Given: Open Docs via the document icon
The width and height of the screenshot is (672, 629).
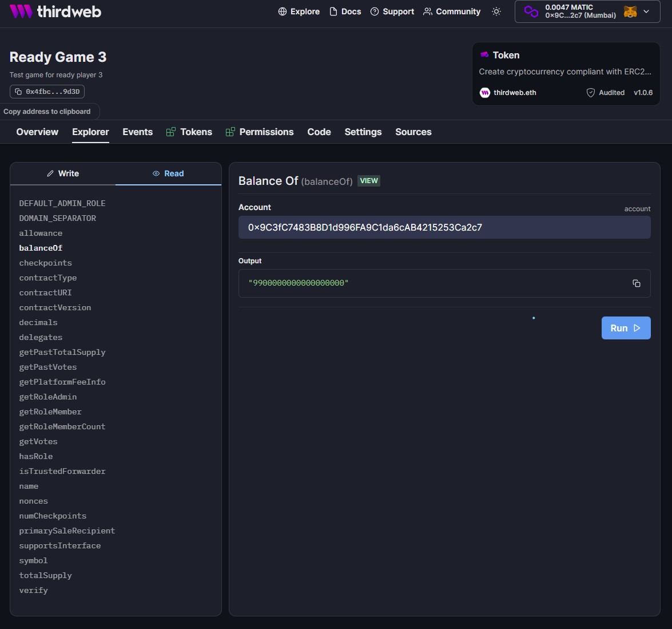Looking at the screenshot, I should pyautogui.click(x=345, y=11).
